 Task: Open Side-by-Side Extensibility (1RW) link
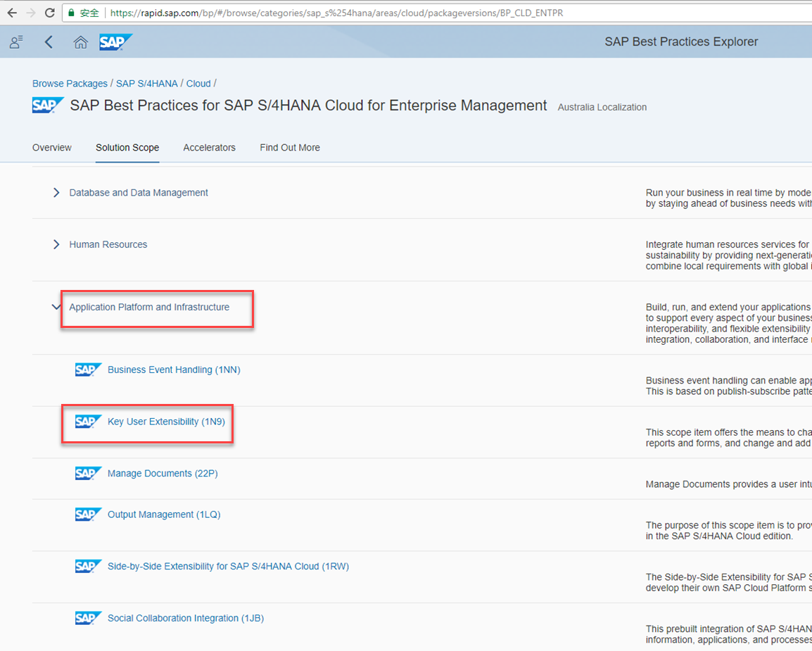(x=229, y=566)
